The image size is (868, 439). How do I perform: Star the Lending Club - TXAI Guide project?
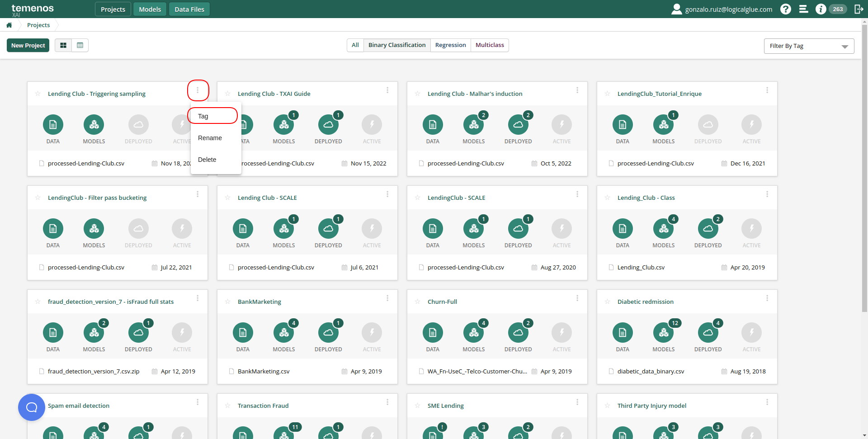[228, 94]
